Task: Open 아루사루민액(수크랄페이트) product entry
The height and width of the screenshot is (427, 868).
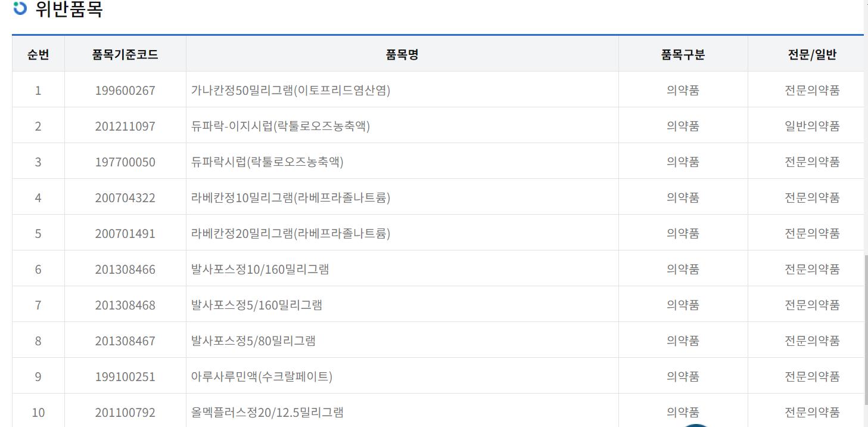Action: tap(262, 377)
